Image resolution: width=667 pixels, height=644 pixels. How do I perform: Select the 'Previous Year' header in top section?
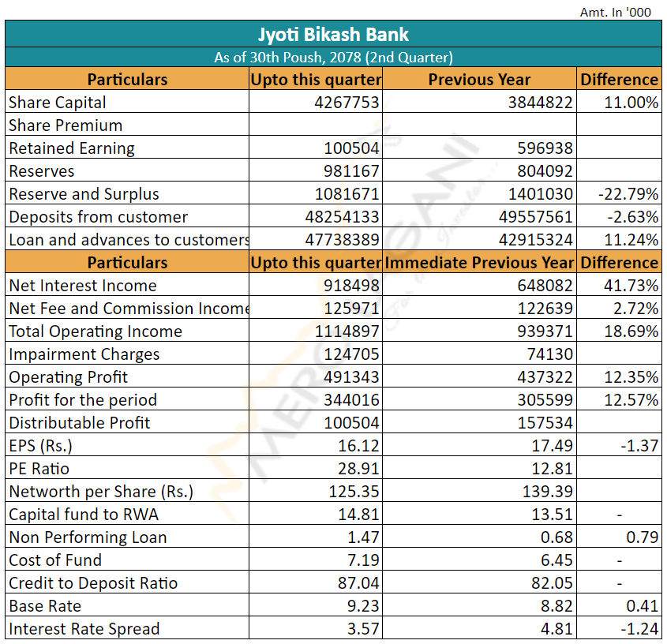point(479,80)
